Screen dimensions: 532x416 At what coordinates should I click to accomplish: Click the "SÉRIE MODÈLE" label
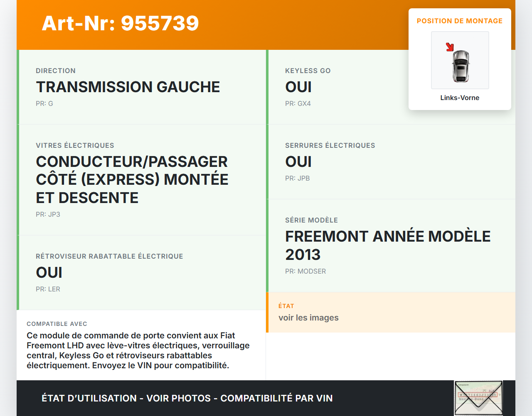coord(311,220)
